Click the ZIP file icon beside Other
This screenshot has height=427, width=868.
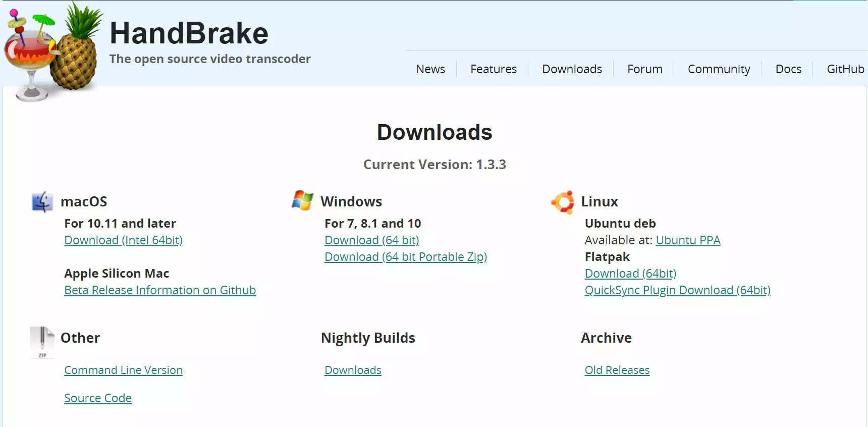click(42, 342)
